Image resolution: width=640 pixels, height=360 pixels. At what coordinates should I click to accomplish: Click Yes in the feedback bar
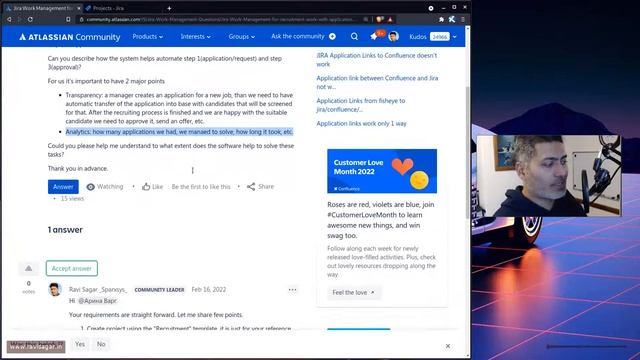coord(80,344)
